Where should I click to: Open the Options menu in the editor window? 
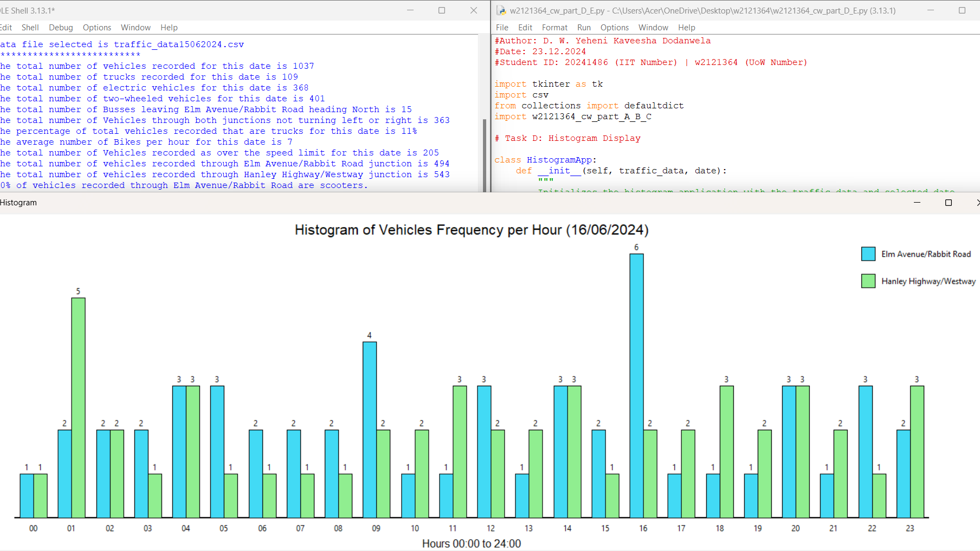coord(614,27)
